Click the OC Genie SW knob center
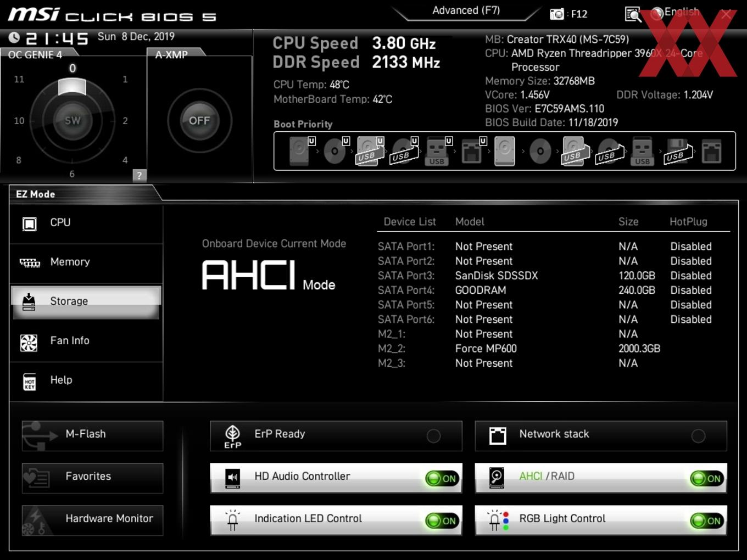The width and height of the screenshot is (747, 560). [72, 120]
